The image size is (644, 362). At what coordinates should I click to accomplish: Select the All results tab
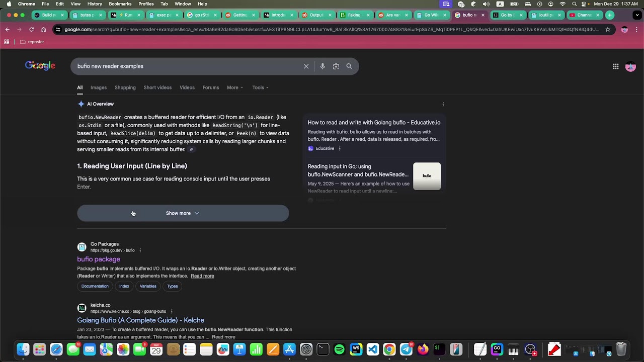click(79, 87)
